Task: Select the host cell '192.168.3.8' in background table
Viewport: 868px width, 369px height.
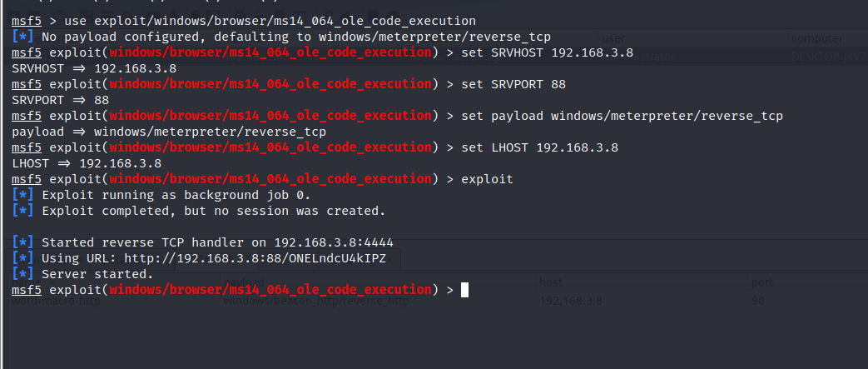Action: point(571,301)
